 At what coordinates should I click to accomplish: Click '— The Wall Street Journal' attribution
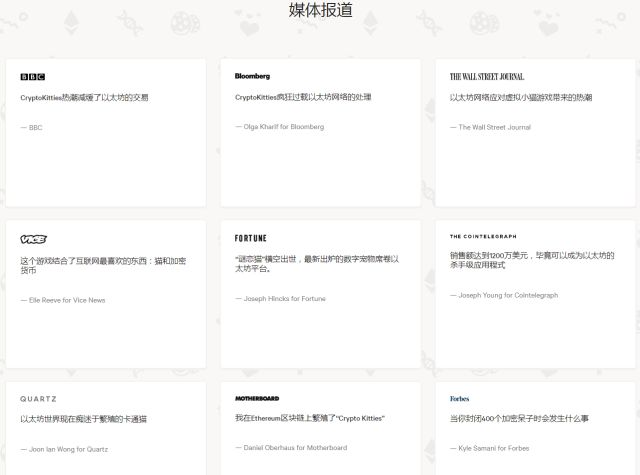point(490,127)
